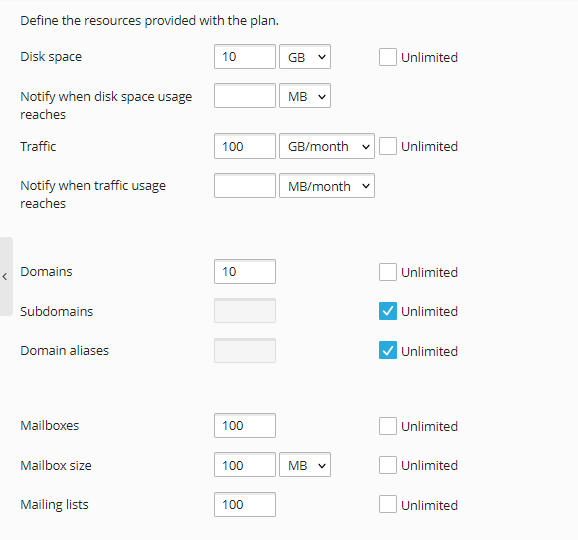Select the Mailing lists value field

[x=245, y=505]
